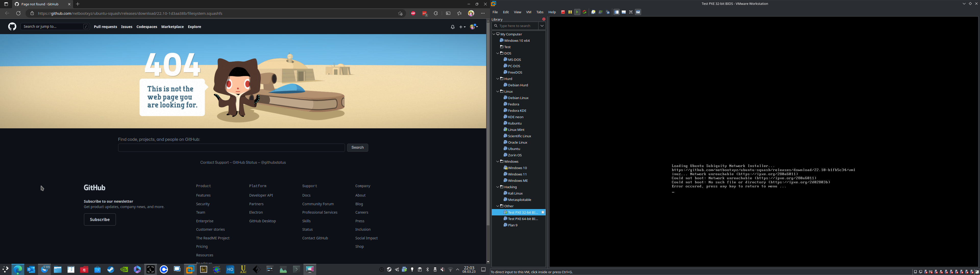Click the Subscribe newsletter button
Image resolution: width=980 pixels, height=275 pixels.
(100, 219)
